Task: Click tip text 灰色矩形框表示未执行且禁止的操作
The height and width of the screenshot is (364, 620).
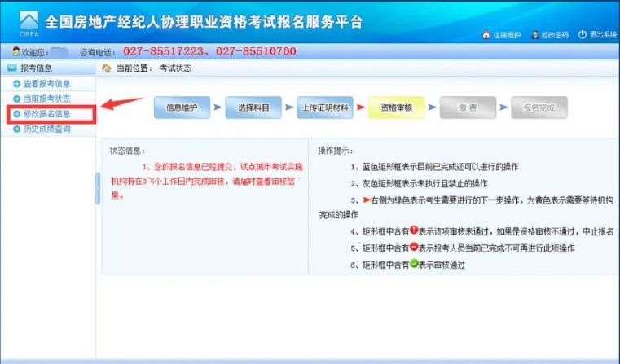Action: [x=424, y=183]
